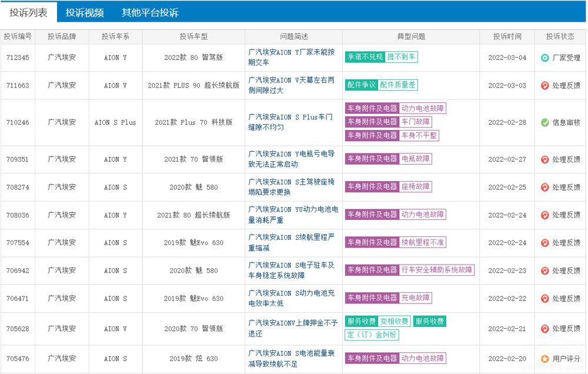Click the 处理反馈 icon for complaint 706942
This screenshot has height=374, width=588.
click(x=544, y=271)
